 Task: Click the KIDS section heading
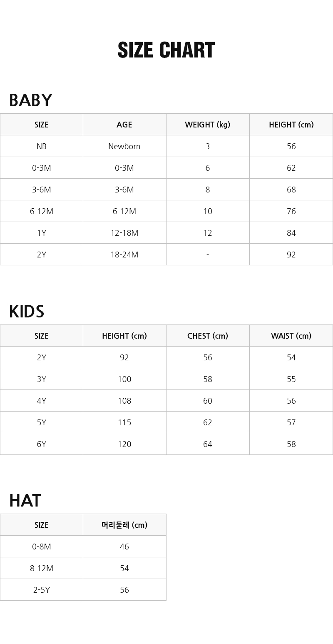26,312
